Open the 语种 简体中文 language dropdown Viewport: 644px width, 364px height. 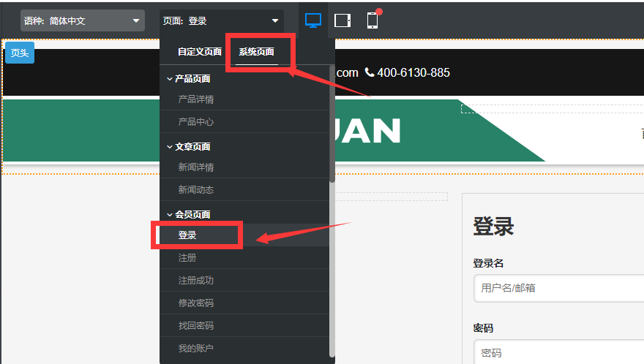[x=82, y=21]
